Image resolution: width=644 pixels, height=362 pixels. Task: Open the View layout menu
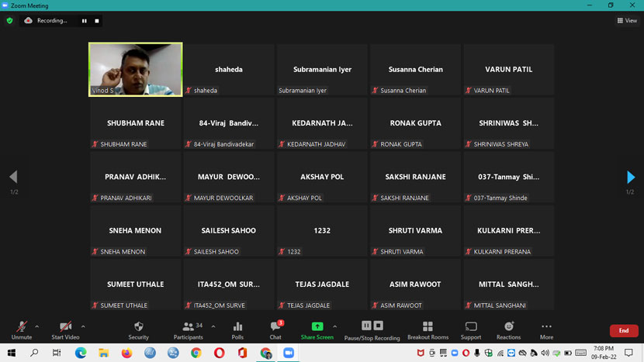point(627,21)
